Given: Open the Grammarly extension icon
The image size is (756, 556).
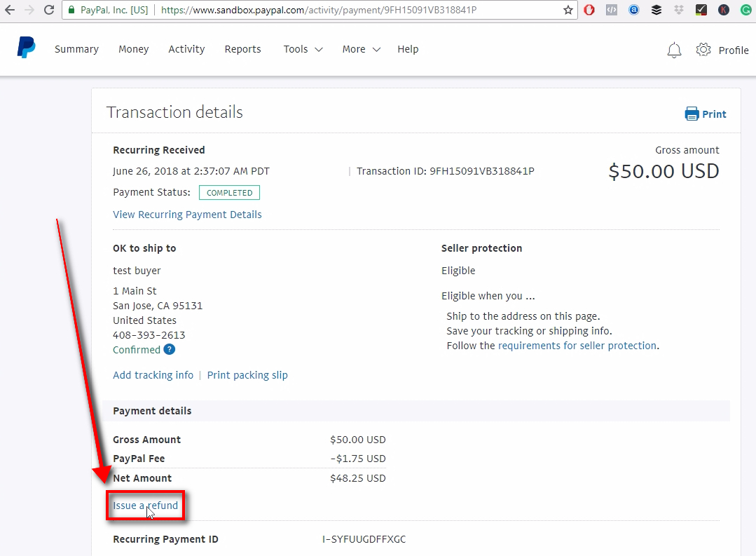Looking at the screenshot, I should [x=745, y=10].
